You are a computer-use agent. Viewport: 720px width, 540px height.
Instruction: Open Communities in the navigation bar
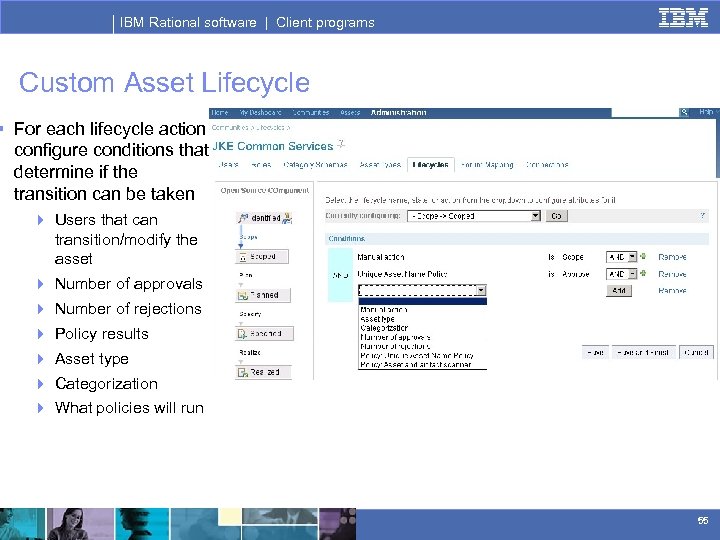point(311,112)
